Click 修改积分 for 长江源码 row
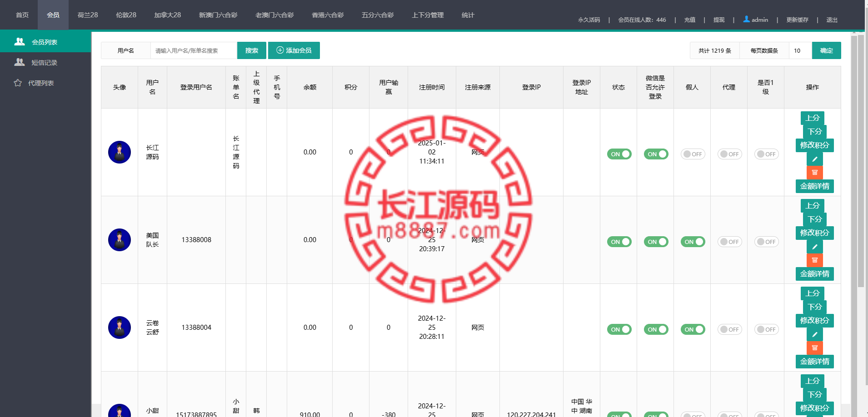The image size is (868, 417). [x=815, y=145]
